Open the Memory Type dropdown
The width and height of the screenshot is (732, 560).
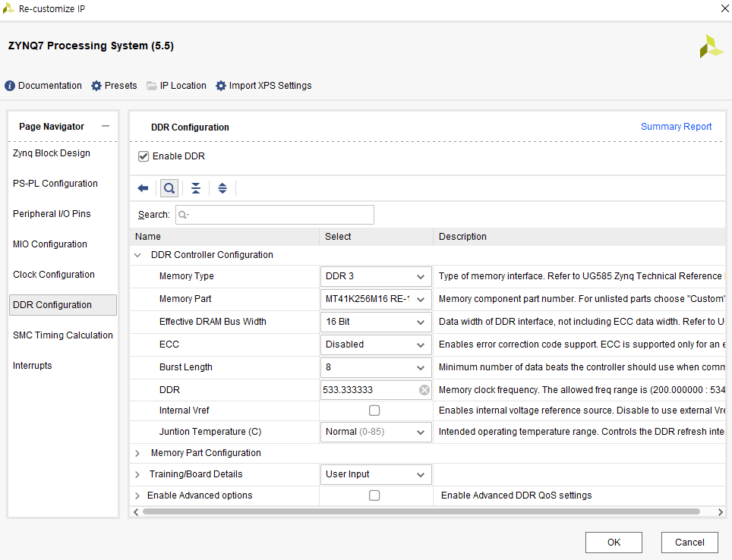point(376,276)
